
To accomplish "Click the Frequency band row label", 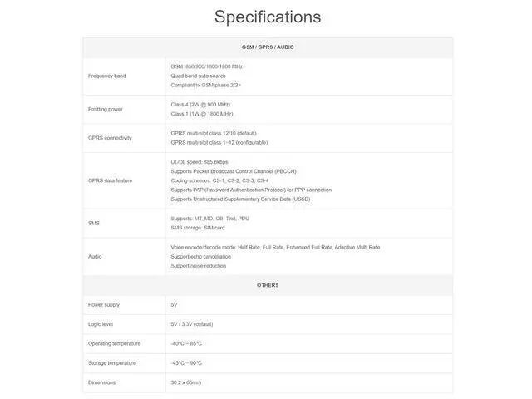I will (x=107, y=76).
